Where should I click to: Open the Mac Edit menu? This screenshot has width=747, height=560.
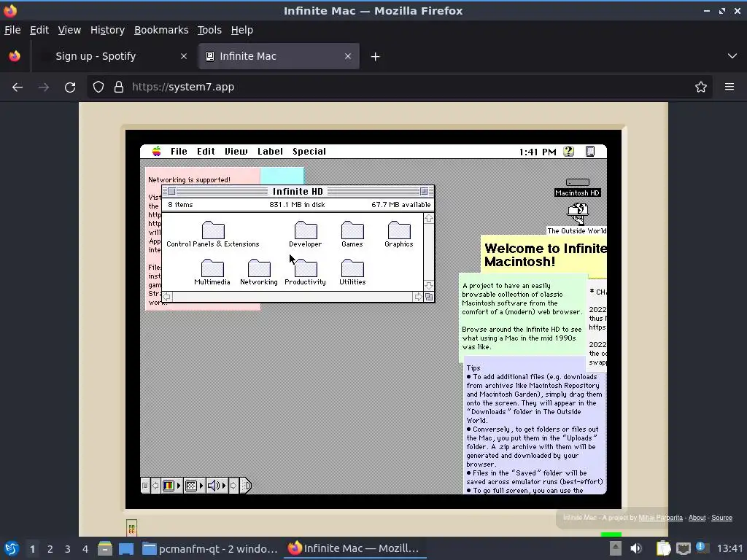pos(206,152)
